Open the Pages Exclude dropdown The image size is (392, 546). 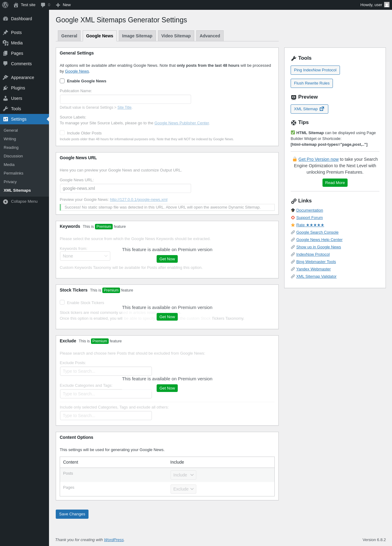click(x=183, y=489)
